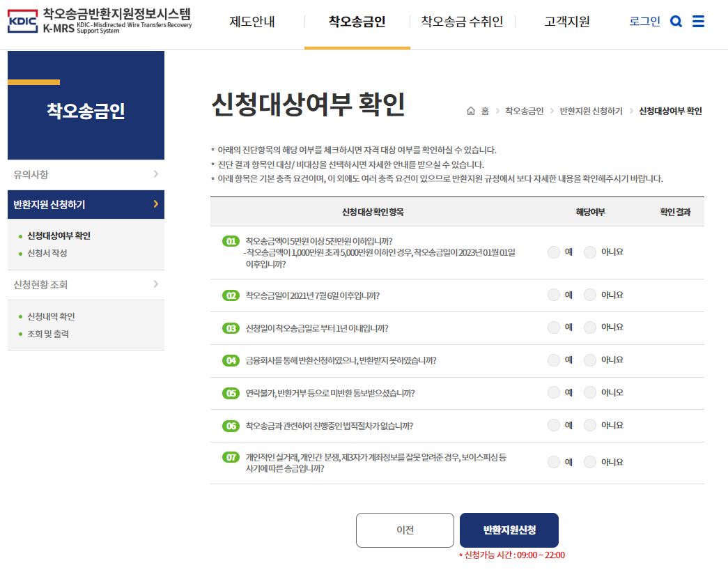Switch to the 착오송금 수취인 menu
Image resolution: width=728 pixels, height=570 pixels.
click(x=460, y=21)
